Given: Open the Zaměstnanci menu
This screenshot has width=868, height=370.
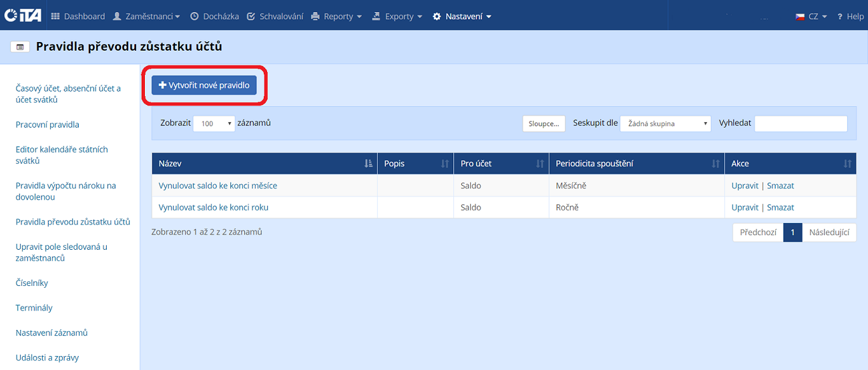Looking at the screenshot, I should (x=146, y=16).
